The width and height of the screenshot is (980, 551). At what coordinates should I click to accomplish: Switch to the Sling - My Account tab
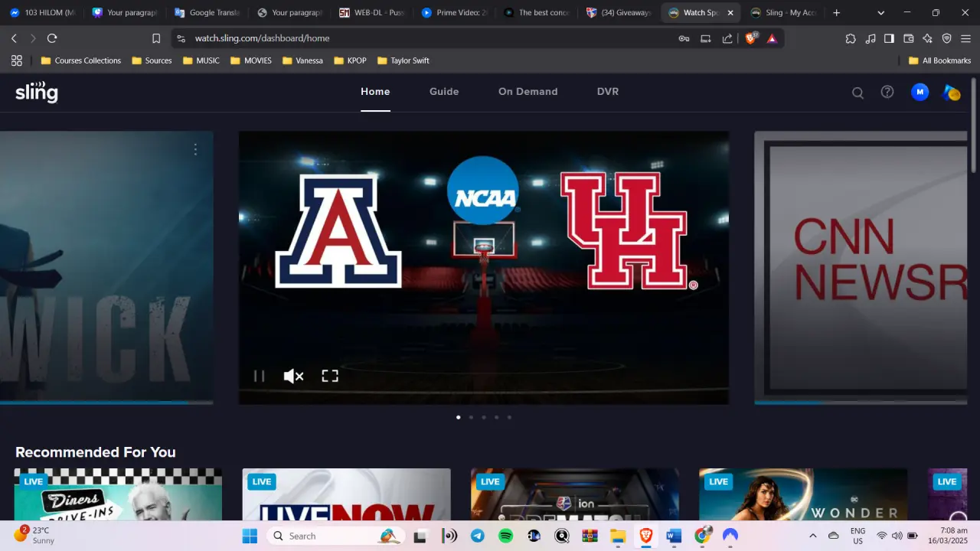click(783, 13)
